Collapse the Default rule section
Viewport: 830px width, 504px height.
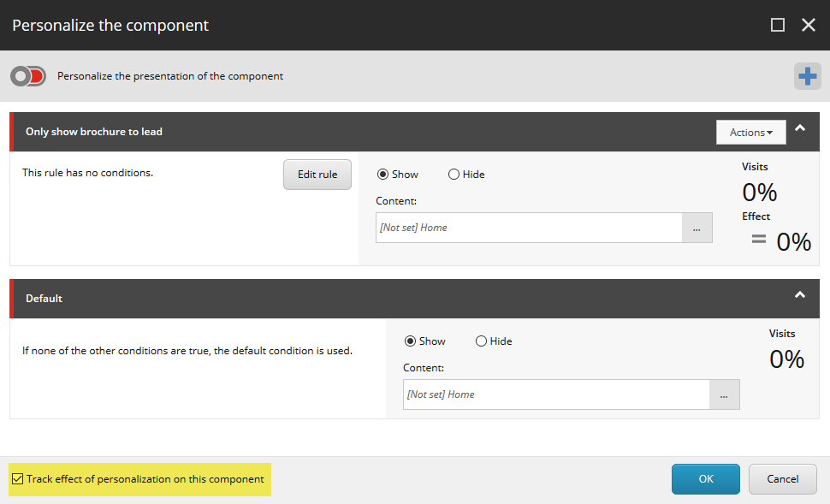[800, 294]
